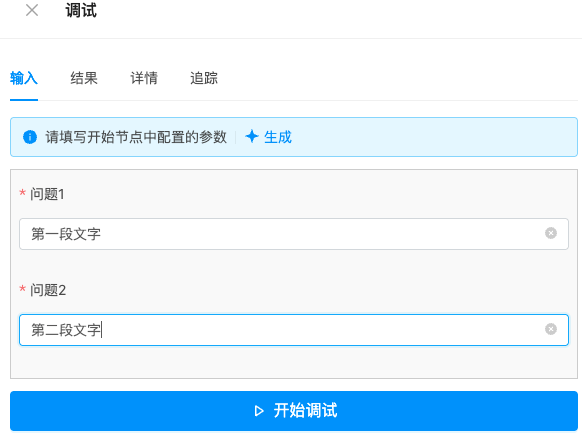The width and height of the screenshot is (582, 447).
Task: Switch to the 详情 tab
Action: pyautogui.click(x=144, y=78)
